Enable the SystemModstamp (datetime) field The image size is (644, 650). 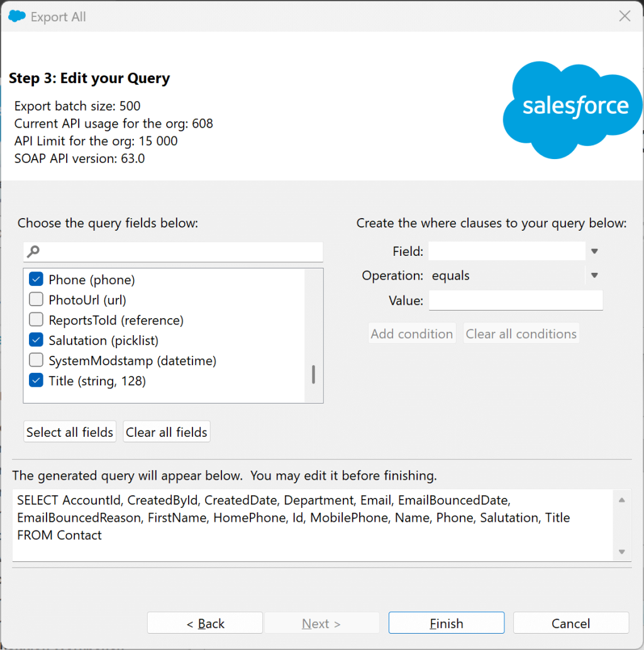tap(36, 360)
